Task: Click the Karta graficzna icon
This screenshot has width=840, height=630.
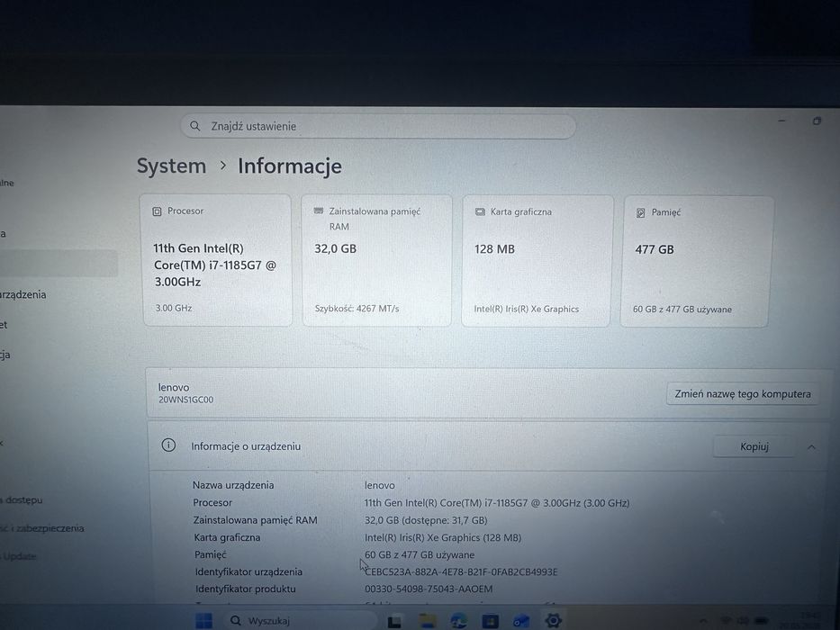Action: tap(480, 211)
